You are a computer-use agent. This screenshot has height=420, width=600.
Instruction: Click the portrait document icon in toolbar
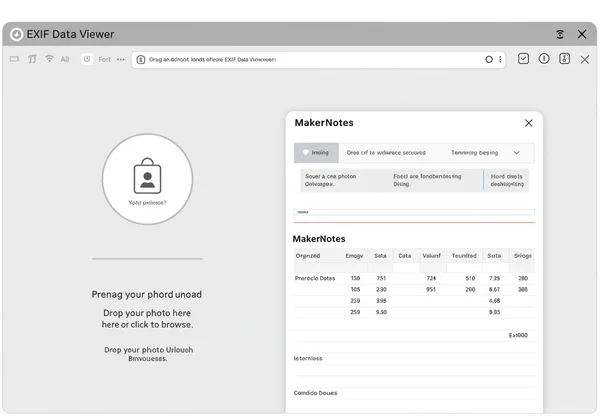click(564, 59)
